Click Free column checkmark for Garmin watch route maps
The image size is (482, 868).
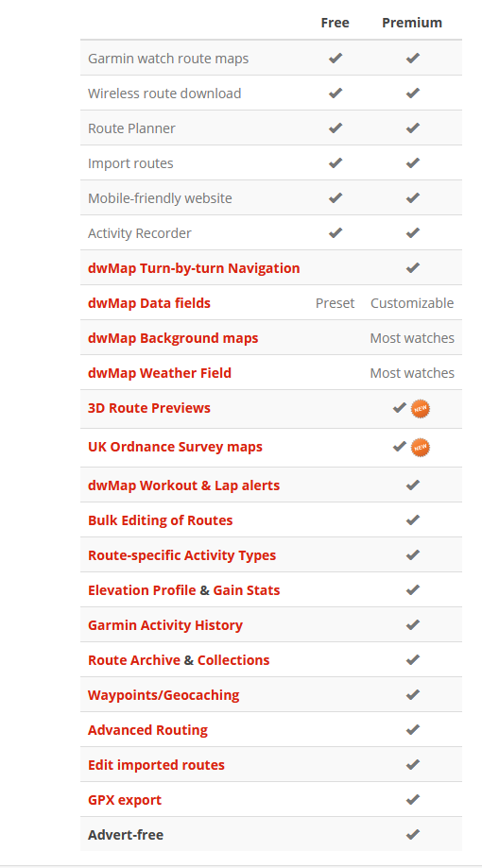pos(336,58)
